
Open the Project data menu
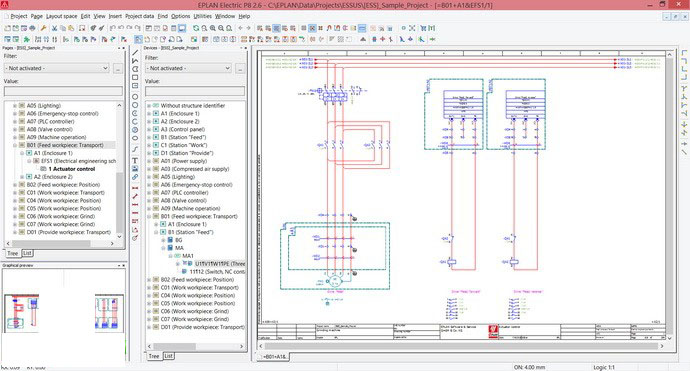[139, 16]
